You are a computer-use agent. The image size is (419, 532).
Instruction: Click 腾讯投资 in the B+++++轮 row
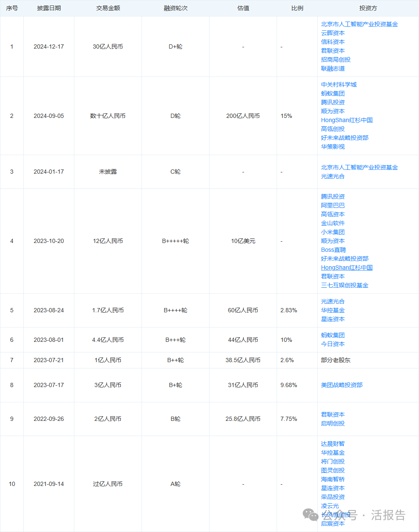click(333, 196)
